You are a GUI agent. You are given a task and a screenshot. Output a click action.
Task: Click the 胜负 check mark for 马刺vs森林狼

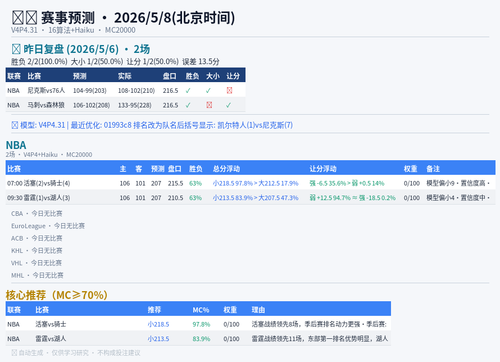click(188, 105)
